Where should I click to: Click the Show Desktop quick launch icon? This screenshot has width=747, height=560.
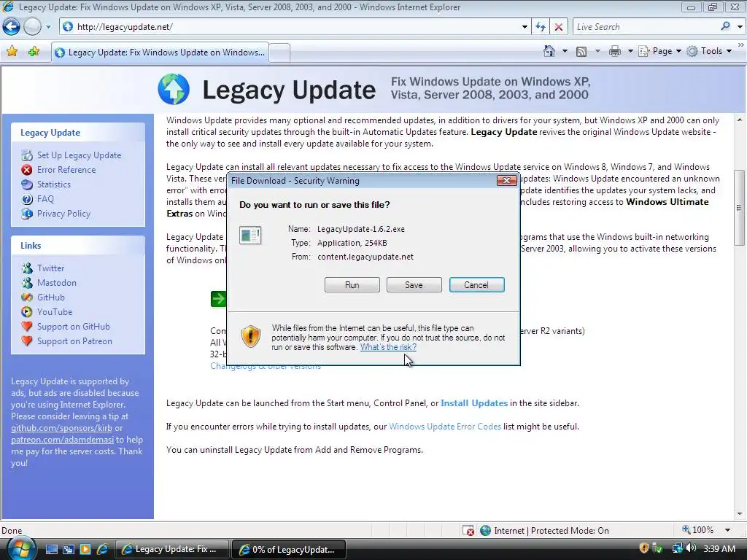[x=52, y=549]
